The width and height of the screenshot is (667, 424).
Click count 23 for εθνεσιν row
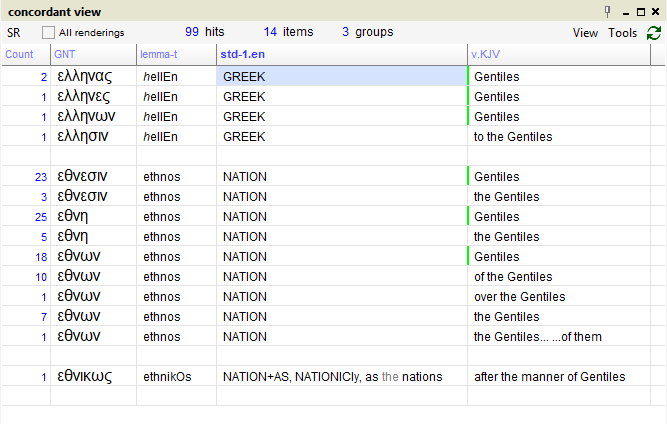(40, 177)
